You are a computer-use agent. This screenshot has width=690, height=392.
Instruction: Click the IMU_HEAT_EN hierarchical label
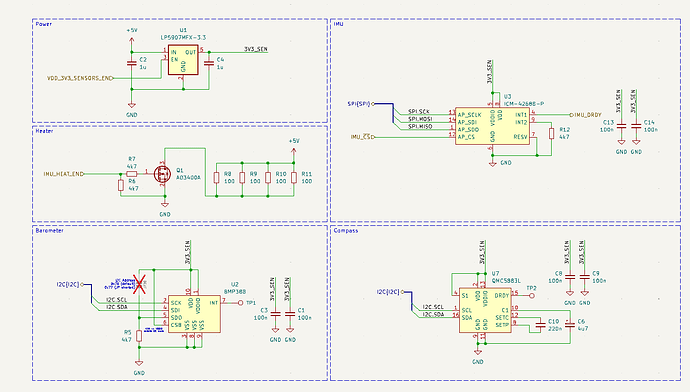click(64, 174)
